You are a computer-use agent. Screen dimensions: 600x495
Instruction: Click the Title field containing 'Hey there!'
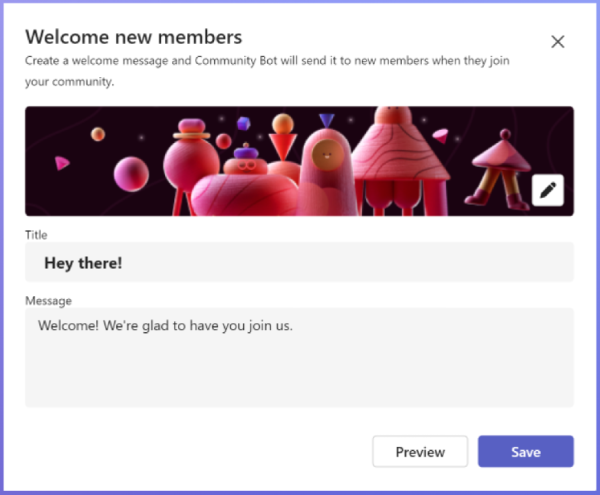click(x=299, y=262)
